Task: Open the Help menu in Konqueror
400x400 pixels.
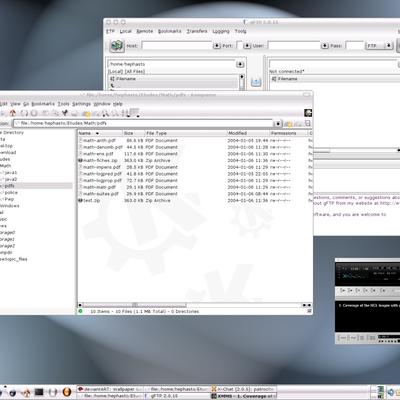Action: pos(118,104)
